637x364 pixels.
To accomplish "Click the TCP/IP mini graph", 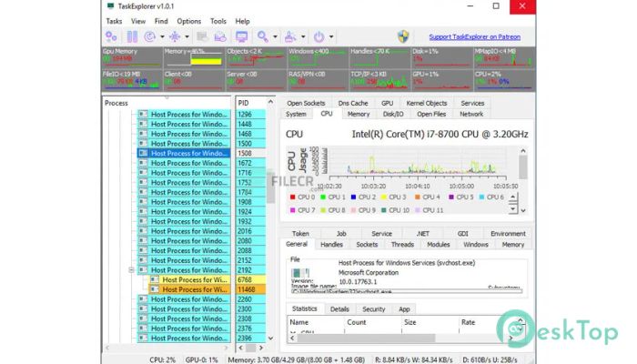I will [379, 80].
